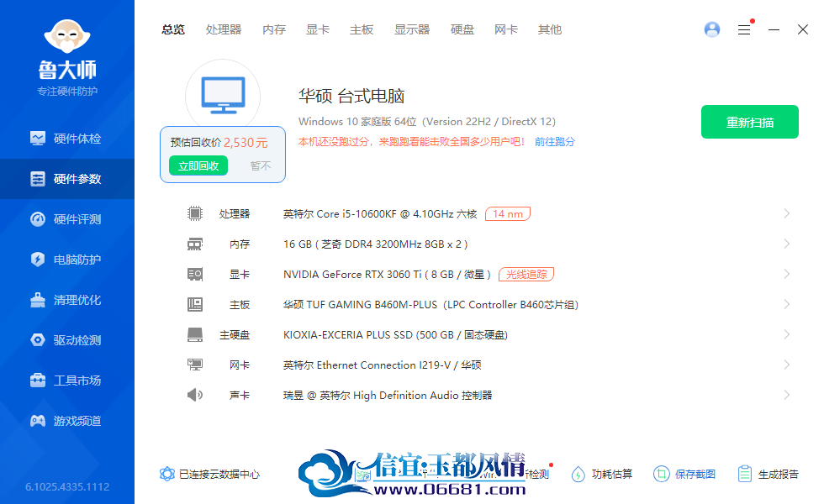Minimize the 鲁大师 window
The height and width of the screenshot is (504, 824).
[x=774, y=30]
